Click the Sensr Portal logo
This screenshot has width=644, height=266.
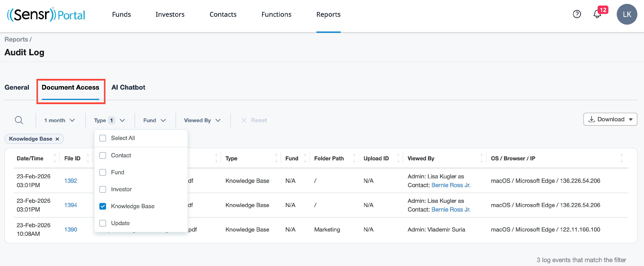[x=46, y=15]
